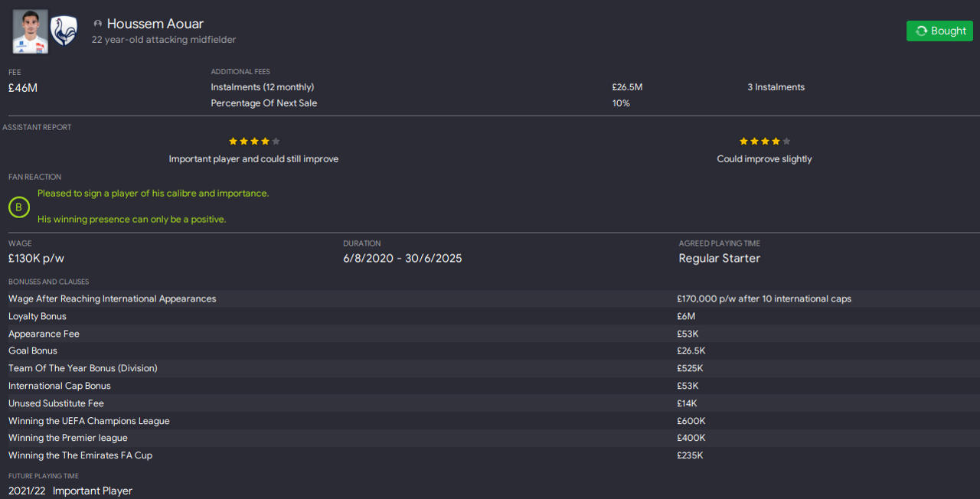Click the Regular Starter playing time

(719, 259)
